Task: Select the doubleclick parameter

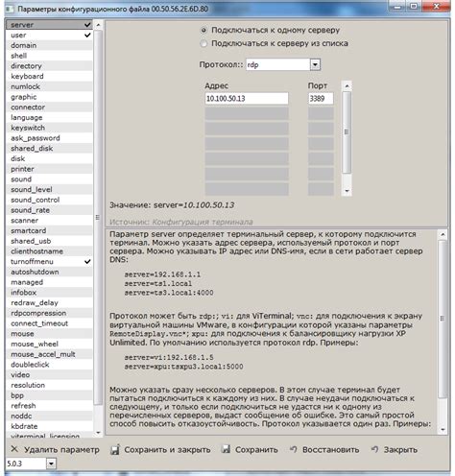Action: pos(50,365)
